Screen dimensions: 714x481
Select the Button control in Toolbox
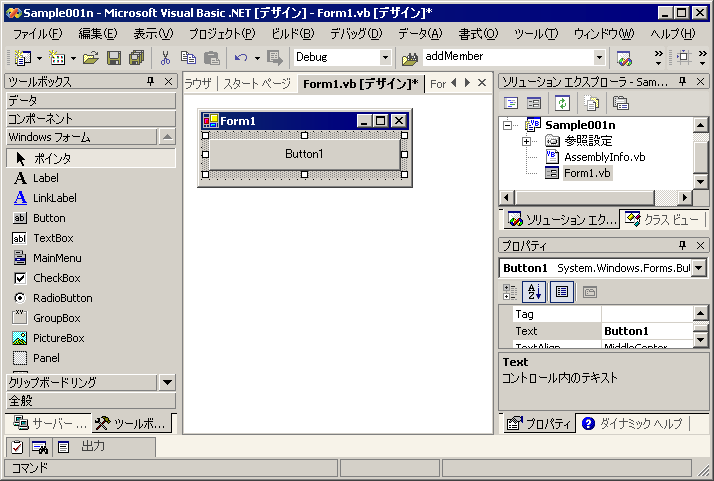point(91,218)
